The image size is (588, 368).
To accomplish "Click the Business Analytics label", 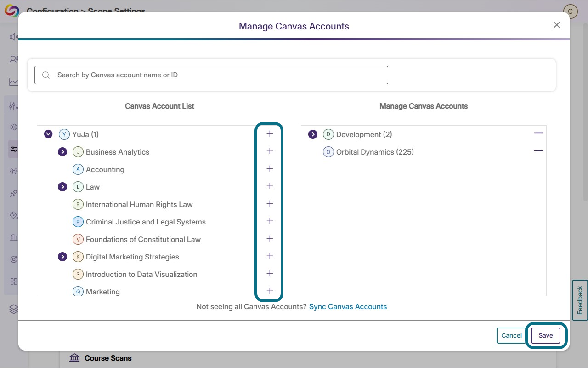I will (118, 152).
